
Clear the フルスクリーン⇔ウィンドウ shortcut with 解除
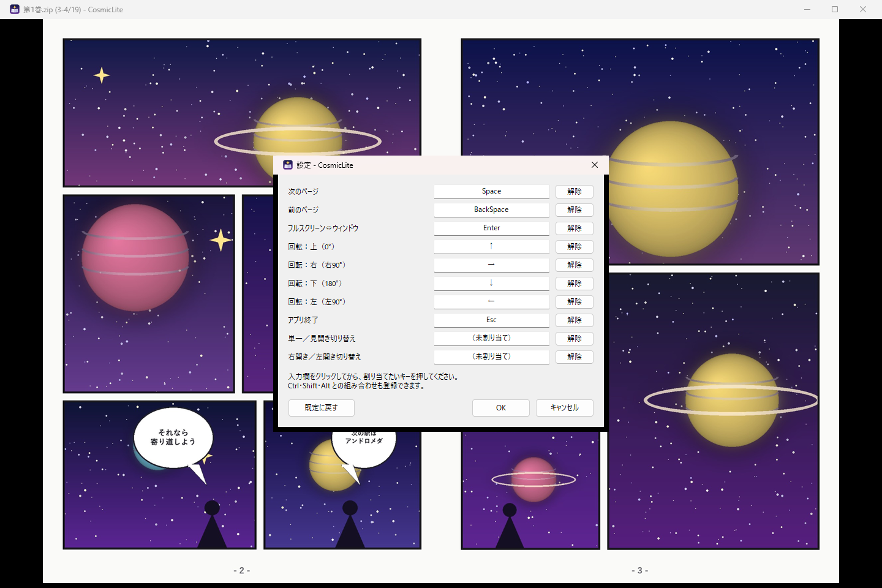[x=575, y=228]
